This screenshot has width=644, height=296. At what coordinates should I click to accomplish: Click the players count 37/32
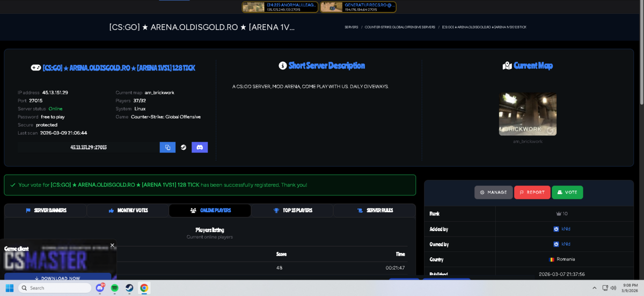point(140,100)
